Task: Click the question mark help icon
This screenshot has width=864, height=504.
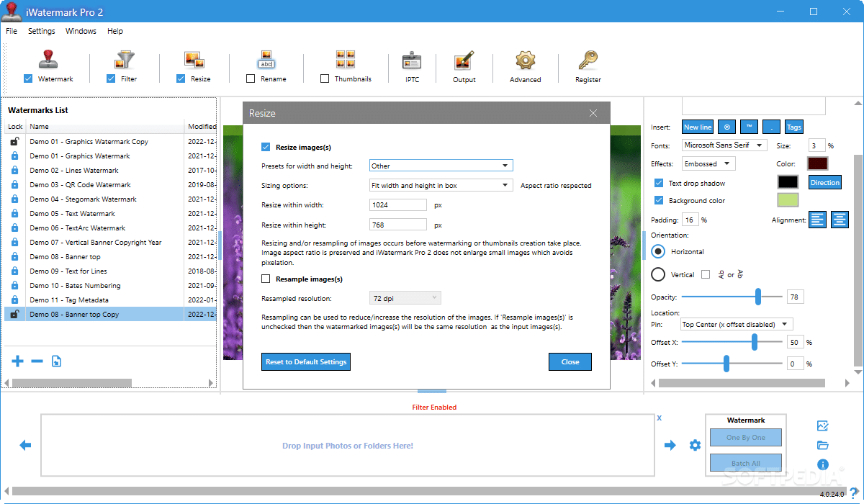Action: pyautogui.click(x=854, y=493)
